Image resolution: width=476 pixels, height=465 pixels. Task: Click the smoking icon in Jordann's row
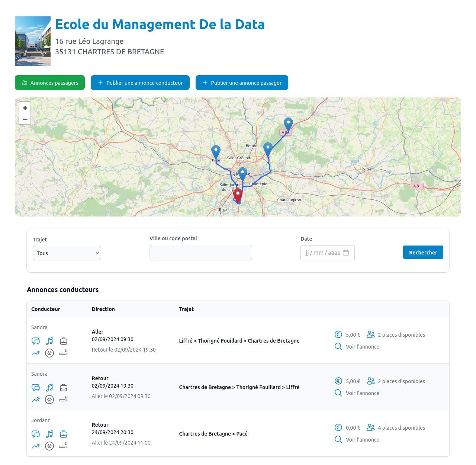(64, 445)
